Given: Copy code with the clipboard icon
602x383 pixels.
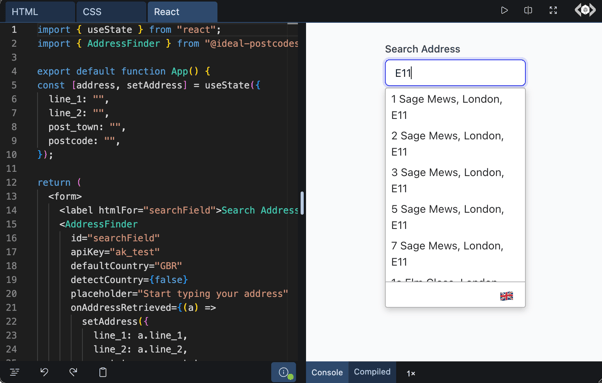Looking at the screenshot, I should (x=103, y=372).
